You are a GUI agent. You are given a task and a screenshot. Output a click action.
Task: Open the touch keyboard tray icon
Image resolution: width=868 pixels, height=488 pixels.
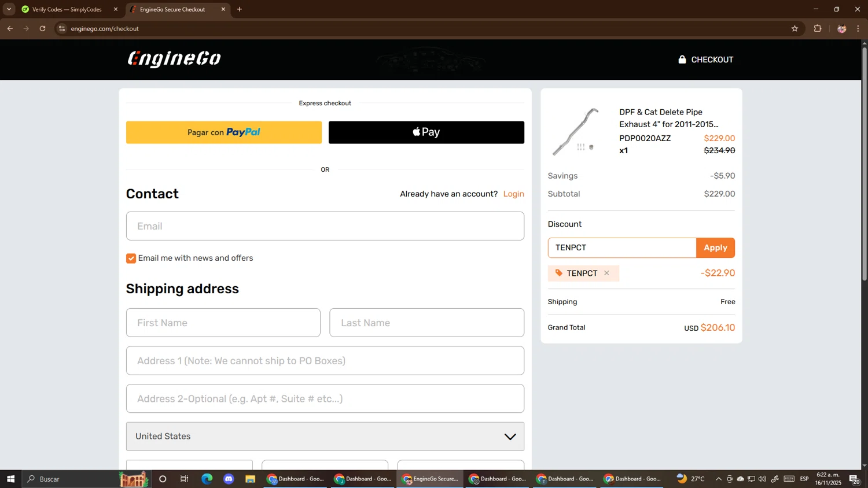[x=789, y=479]
